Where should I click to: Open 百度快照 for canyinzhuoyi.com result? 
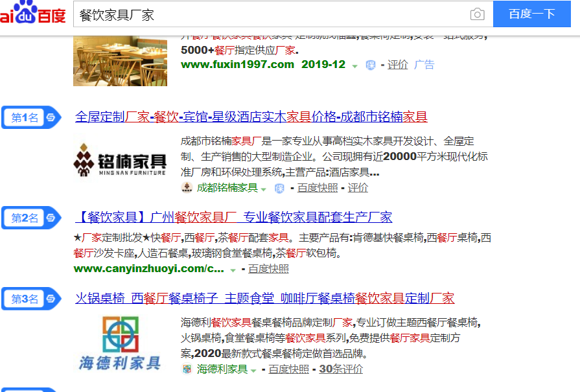click(268, 269)
